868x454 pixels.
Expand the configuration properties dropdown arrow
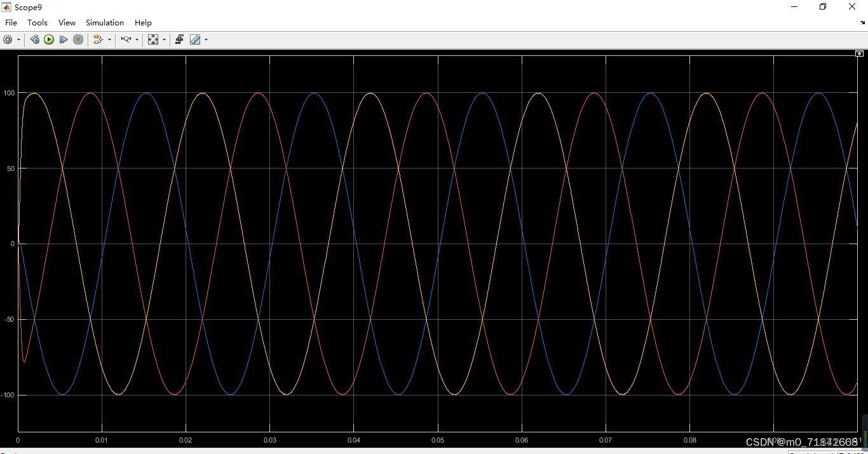[18, 39]
